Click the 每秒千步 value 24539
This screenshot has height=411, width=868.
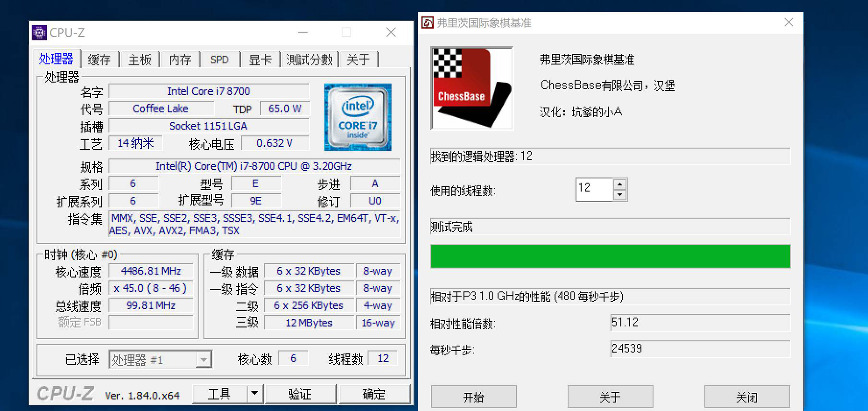click(700, 349)
